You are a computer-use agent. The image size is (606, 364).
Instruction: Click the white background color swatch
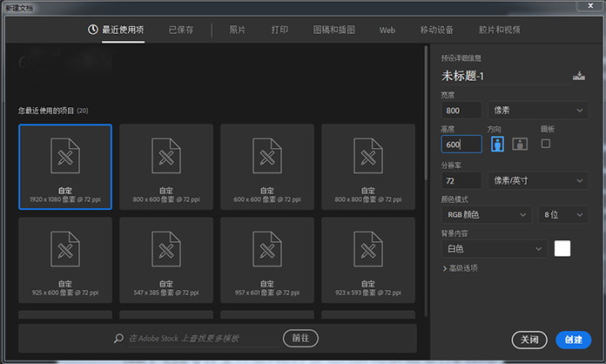(562, 248)
